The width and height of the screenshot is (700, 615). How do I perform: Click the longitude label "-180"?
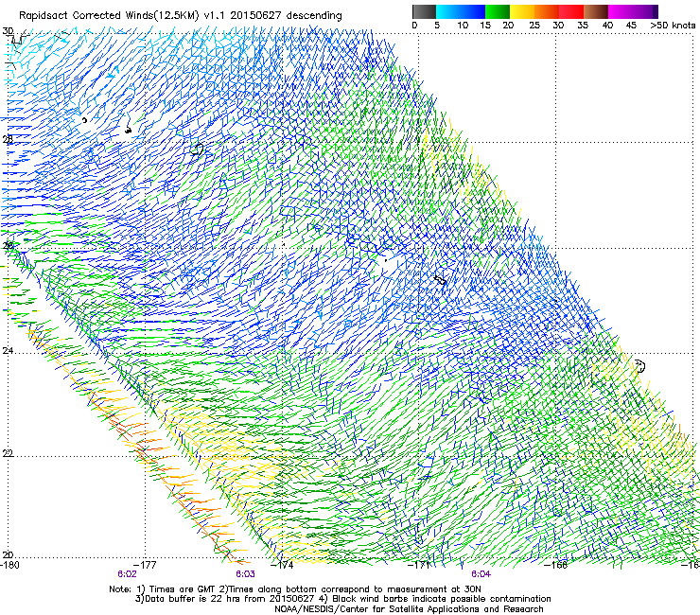(9, 565)
